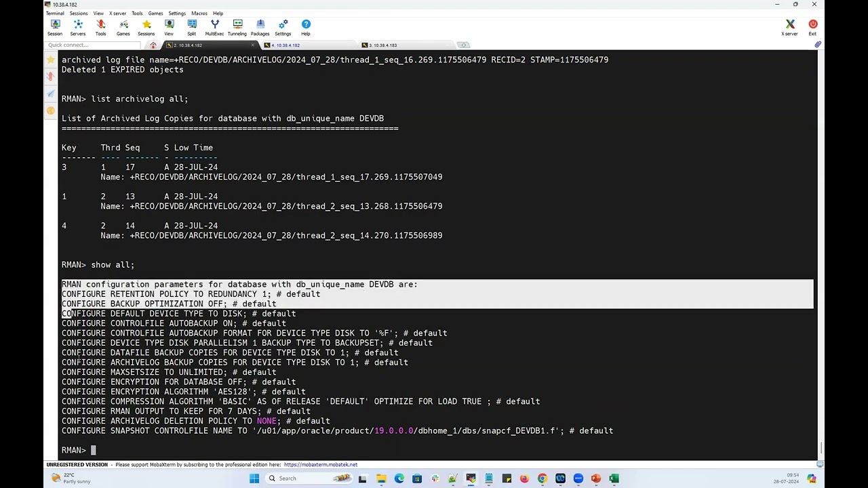This screenshot has height=488, width=868.
Task: Open the sidebar Macros paper-plane icon
Action: click(x=51, y=94)
